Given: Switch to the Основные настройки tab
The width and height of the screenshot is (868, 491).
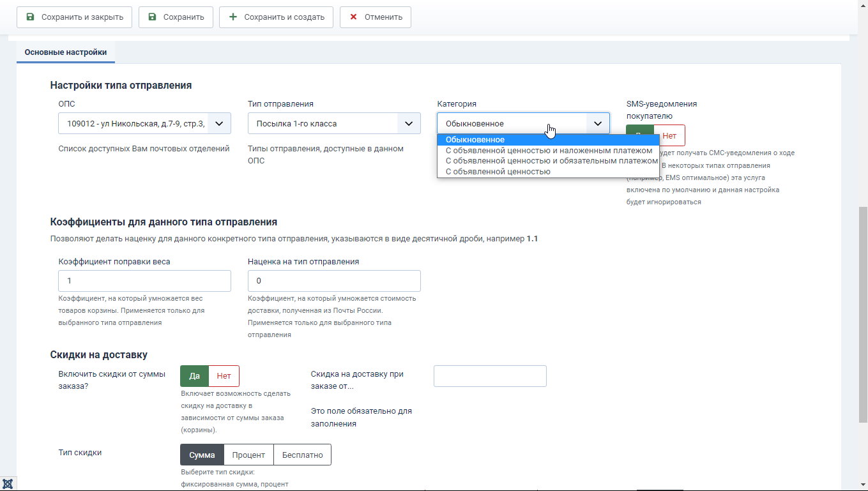Looking at the screenshot, I should (66, 52).
